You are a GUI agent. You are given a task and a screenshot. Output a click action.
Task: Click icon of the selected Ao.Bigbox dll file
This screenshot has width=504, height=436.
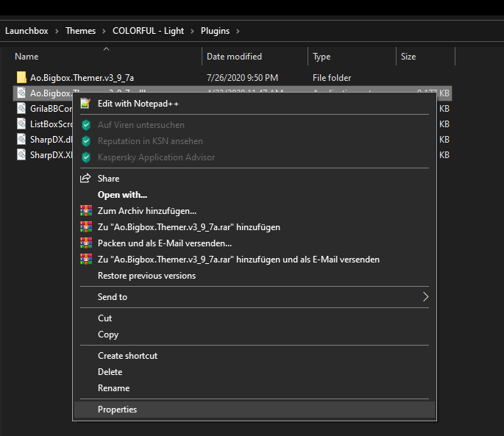point(21,93)
